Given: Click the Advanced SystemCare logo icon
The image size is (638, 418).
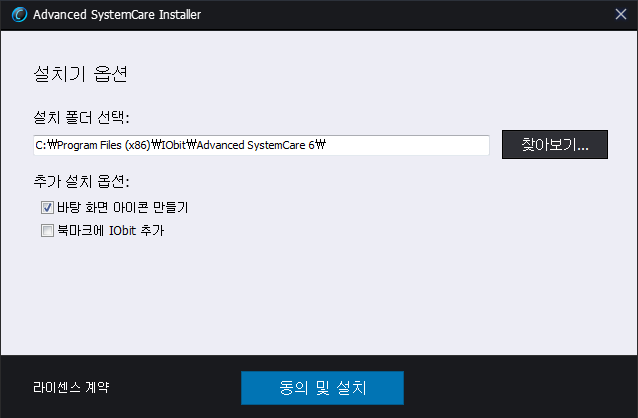Looking at the screenshot, I should (x=19, y=15).
